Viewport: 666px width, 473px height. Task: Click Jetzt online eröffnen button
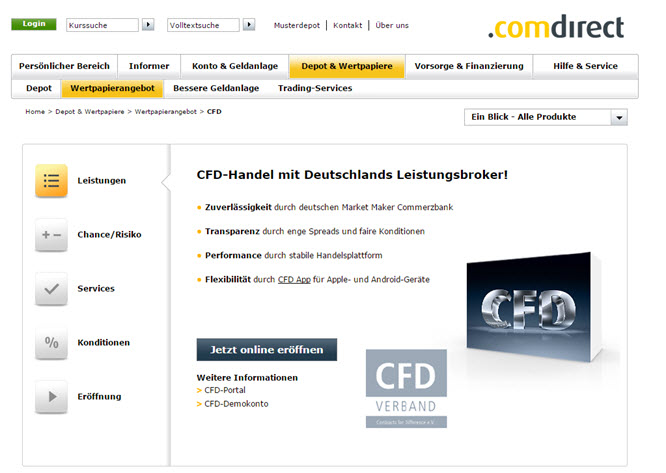[x=267, y=349]
